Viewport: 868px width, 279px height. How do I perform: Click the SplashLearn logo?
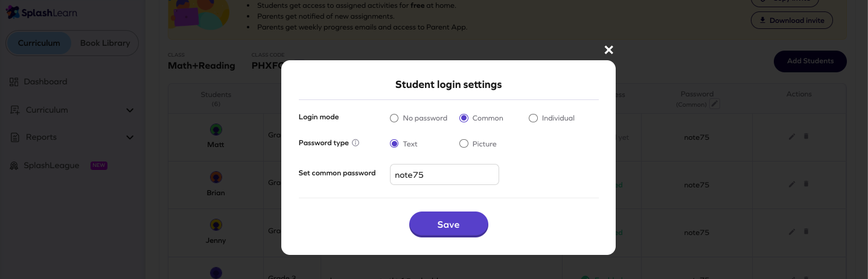[41, 13]
